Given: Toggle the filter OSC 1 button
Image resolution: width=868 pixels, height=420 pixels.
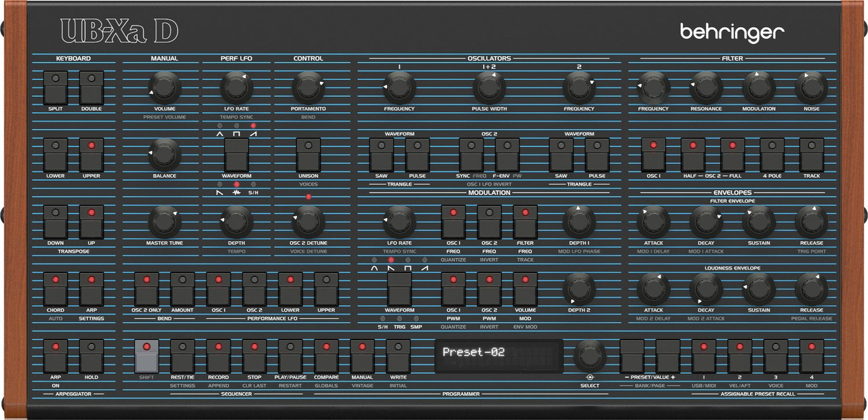Looking at the screenshot, I should tap(654, 154).
